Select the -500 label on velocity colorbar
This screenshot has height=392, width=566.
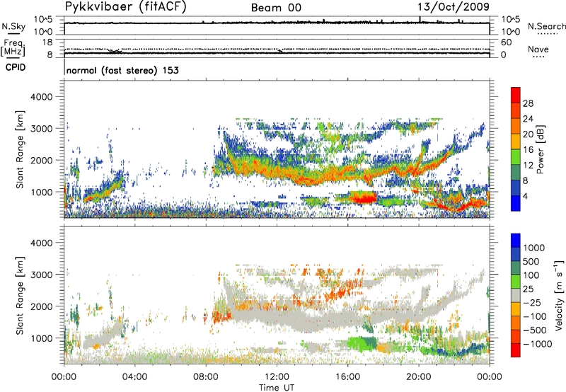534,330
